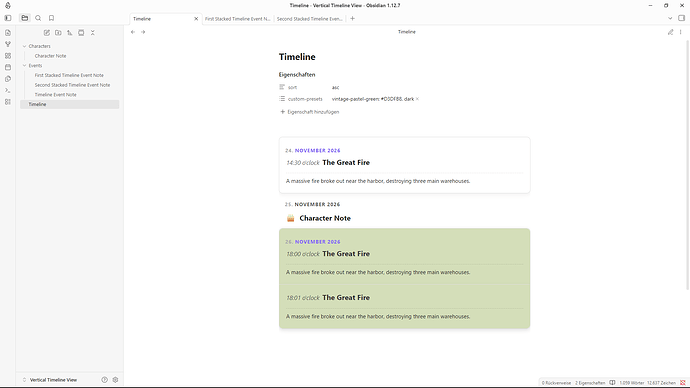The width and height of the screenshot is (690, 388).
Task: Open the help icon beside vault name
Action: click(x=104, y=380)
